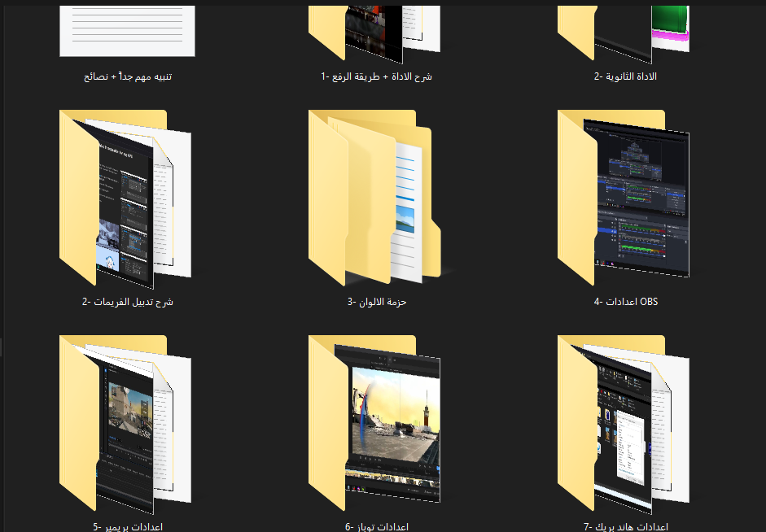Open the 2- شرح تدبيل الفريمات folder icon
This screenshot has width=766, height=532.
pyautogui.click(x=125, y=199)
